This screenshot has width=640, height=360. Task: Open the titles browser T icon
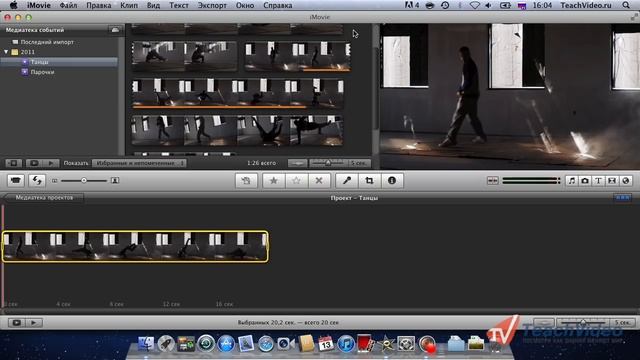coord(598,180)
